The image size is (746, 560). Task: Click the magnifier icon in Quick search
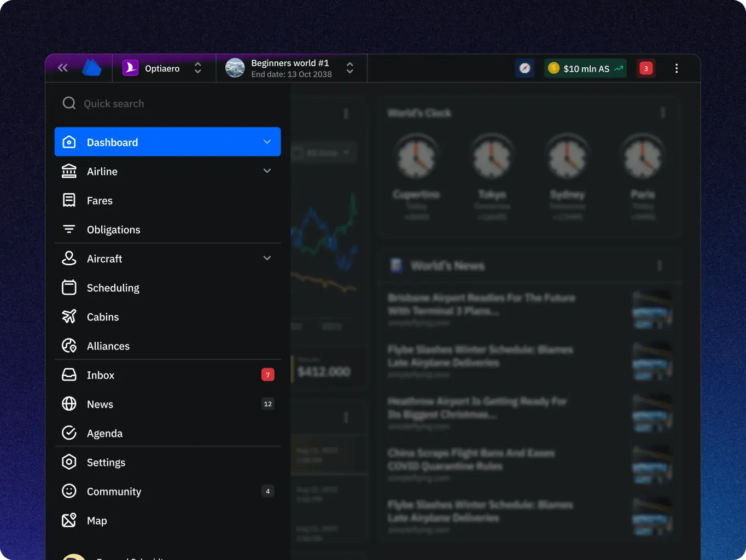click(x=69, y=103)
